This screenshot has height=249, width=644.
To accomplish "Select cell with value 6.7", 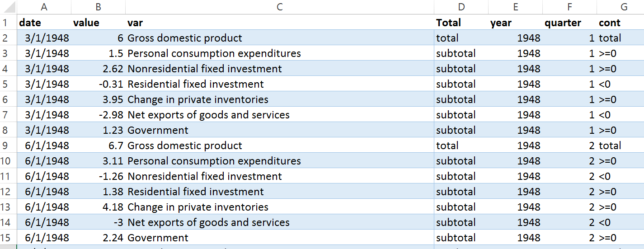I will coord(98,146).
